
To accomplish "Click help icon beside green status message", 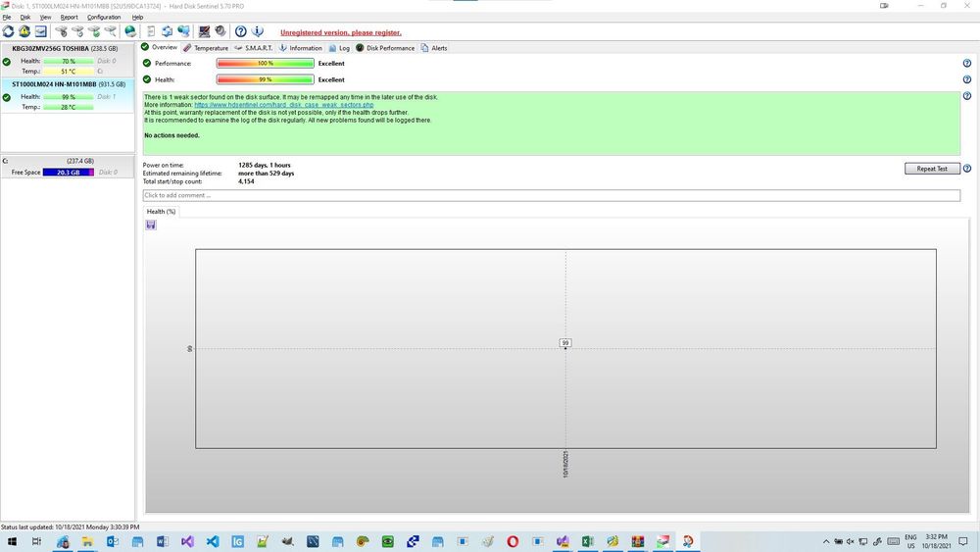I will 967,96.
